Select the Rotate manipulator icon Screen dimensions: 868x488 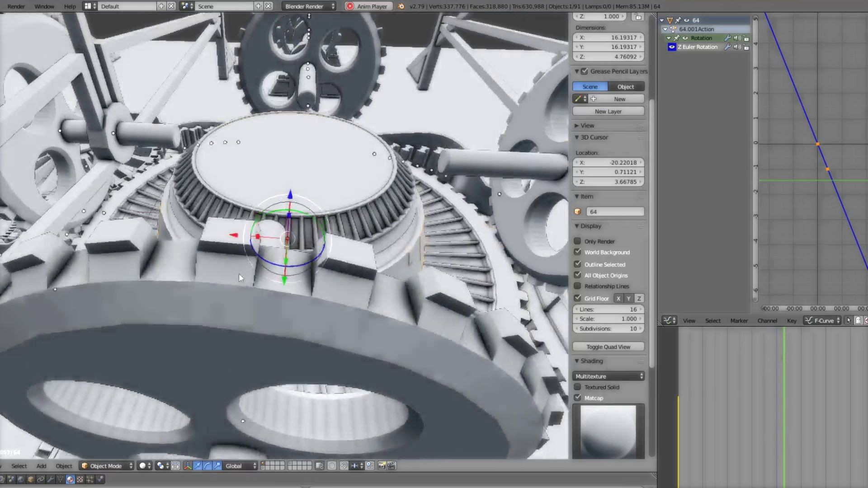click(207, 465)
